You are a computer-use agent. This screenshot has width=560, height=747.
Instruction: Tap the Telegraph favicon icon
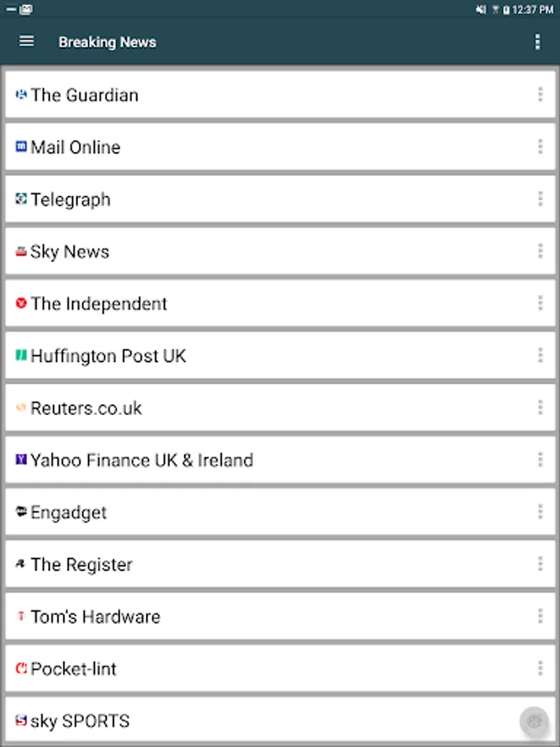coord(22,199)
